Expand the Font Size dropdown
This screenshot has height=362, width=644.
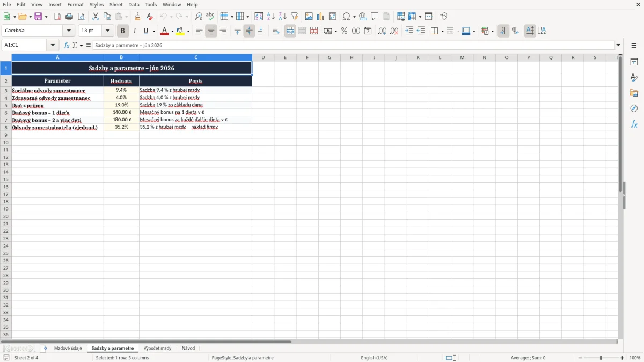point(107,31)
